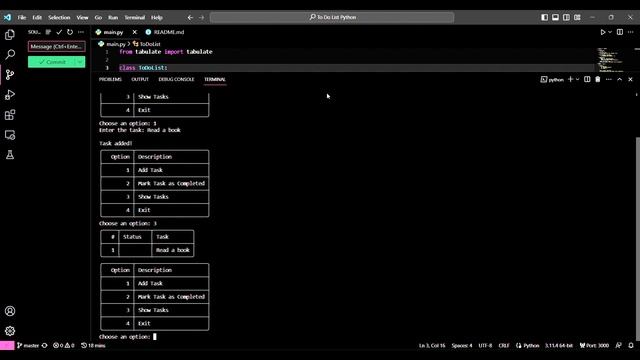640x360 pixels.
Task: Add a new terminal with plus icon
Action: pyautogui.click(x=571, y=79)
